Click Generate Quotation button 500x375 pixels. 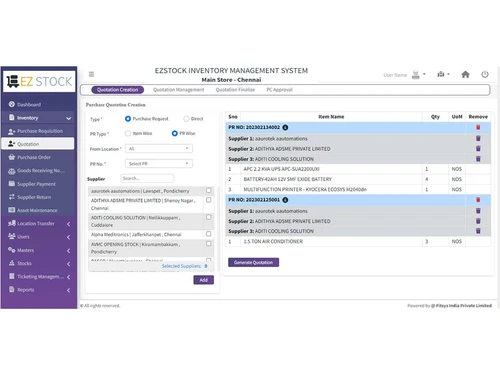pyautogui.click(x=253, y=262)
